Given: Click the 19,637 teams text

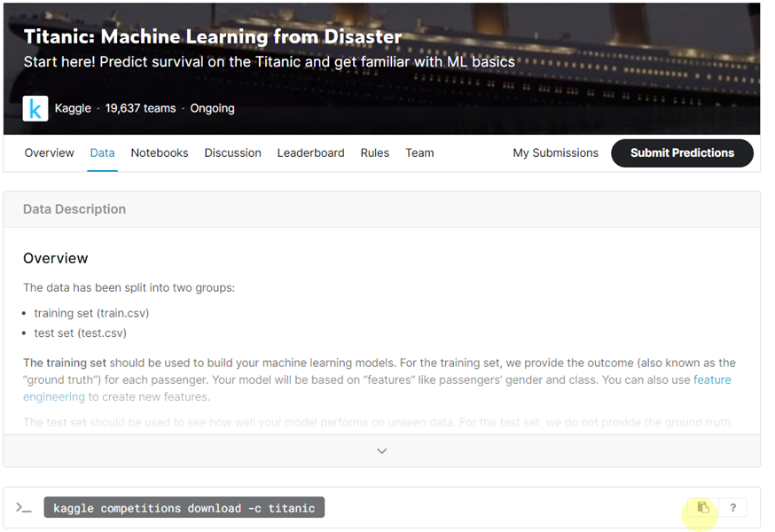Looking at the screenshot, I should pos(140,108).
